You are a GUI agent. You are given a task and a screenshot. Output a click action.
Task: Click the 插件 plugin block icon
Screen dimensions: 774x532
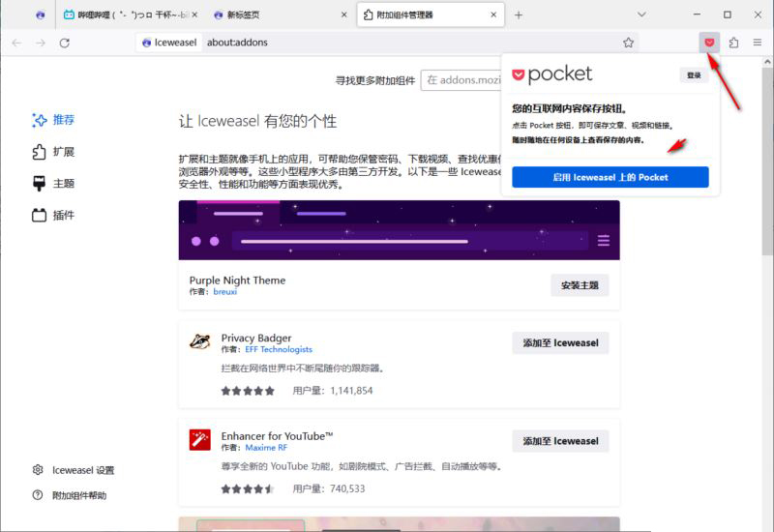(39, 215)
